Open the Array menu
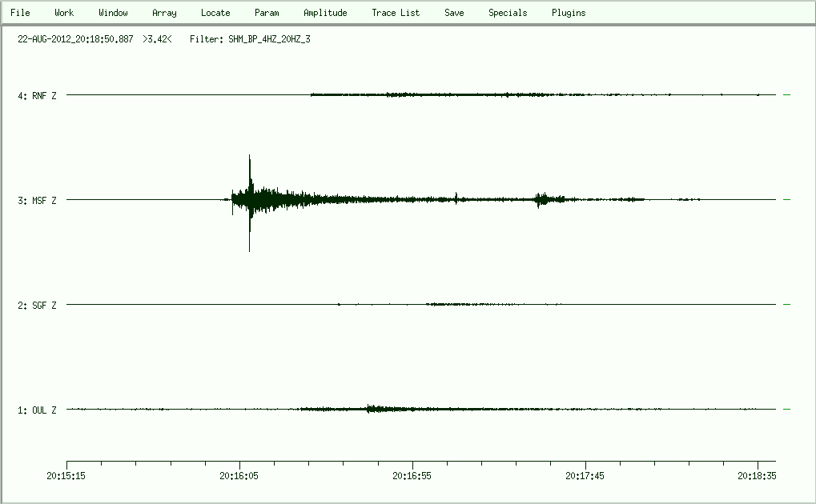816x504 pixels. point(164,13)
